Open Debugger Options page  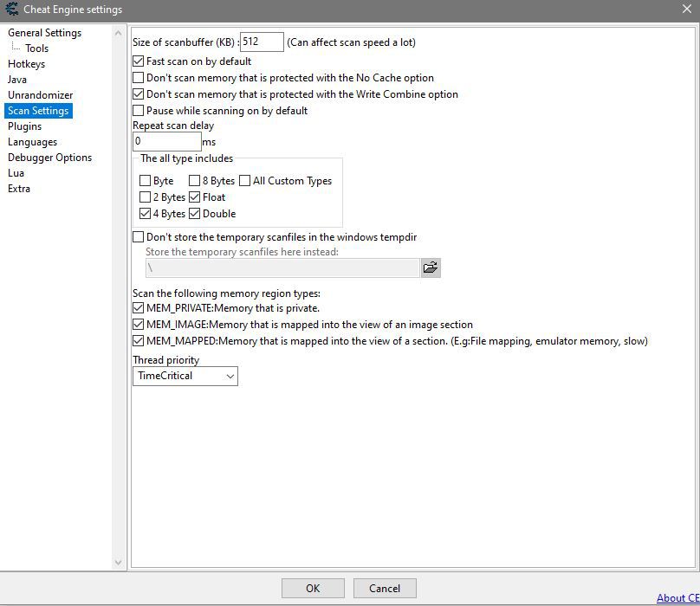(x=49, y=158)
